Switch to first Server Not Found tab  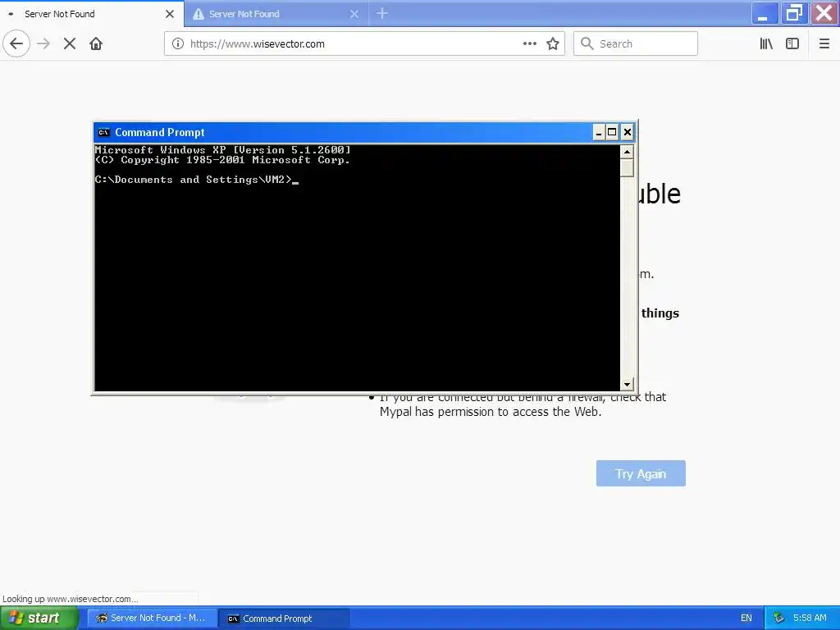coord(92,13)
